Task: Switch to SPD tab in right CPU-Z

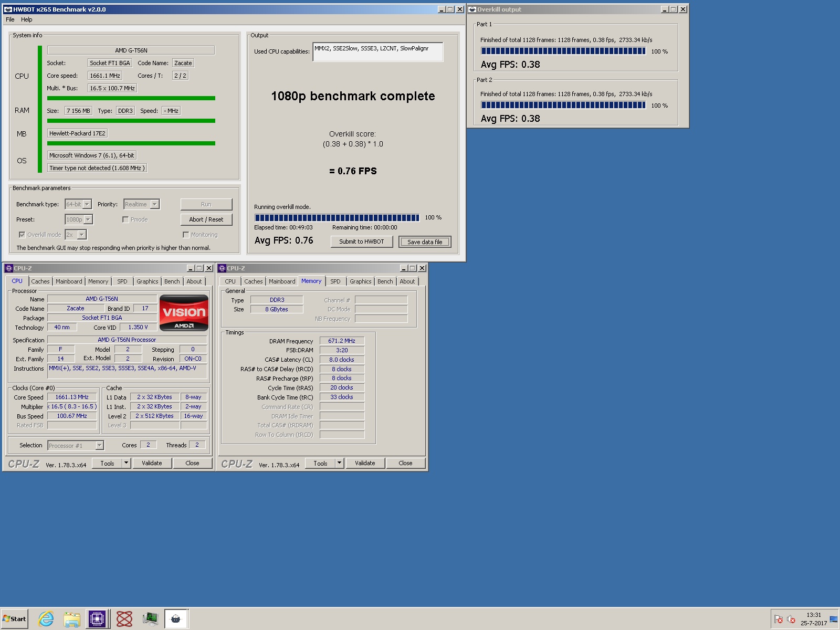Action: [x=335, y=281]
